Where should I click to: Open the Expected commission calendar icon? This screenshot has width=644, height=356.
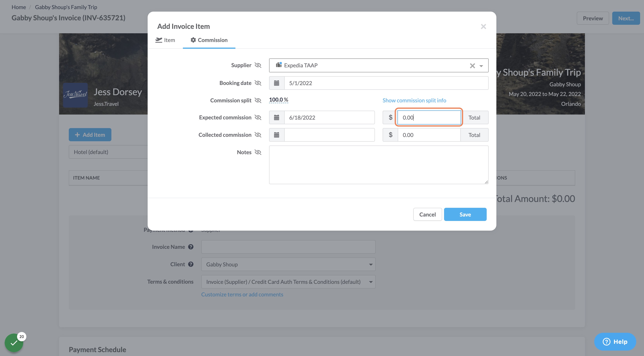(x=276, y=118)
